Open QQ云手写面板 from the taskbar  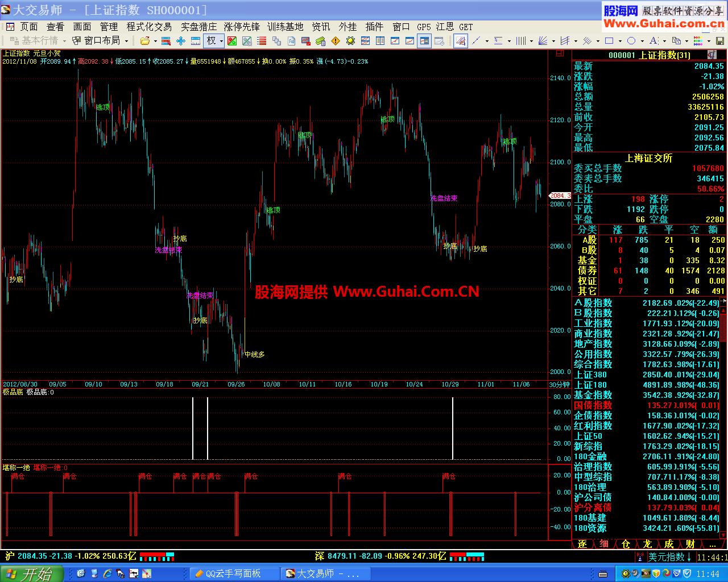(x=233, y=573)
